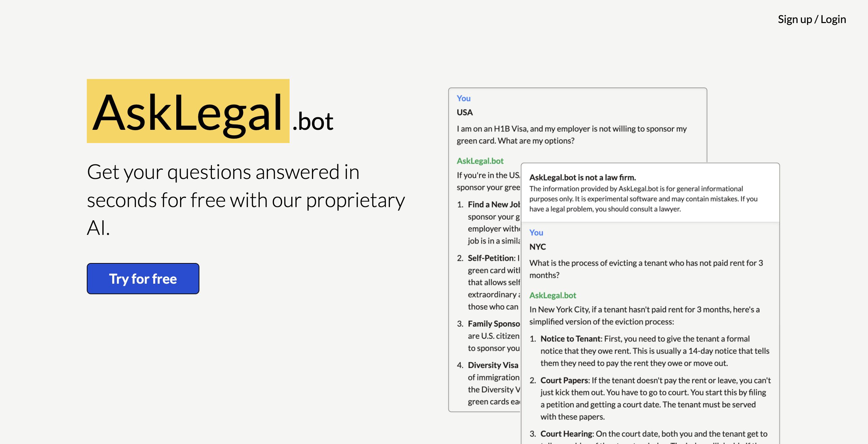Click the H1B Visa question text
This screenshot has width=868, height=444.
tap(572, 135)
